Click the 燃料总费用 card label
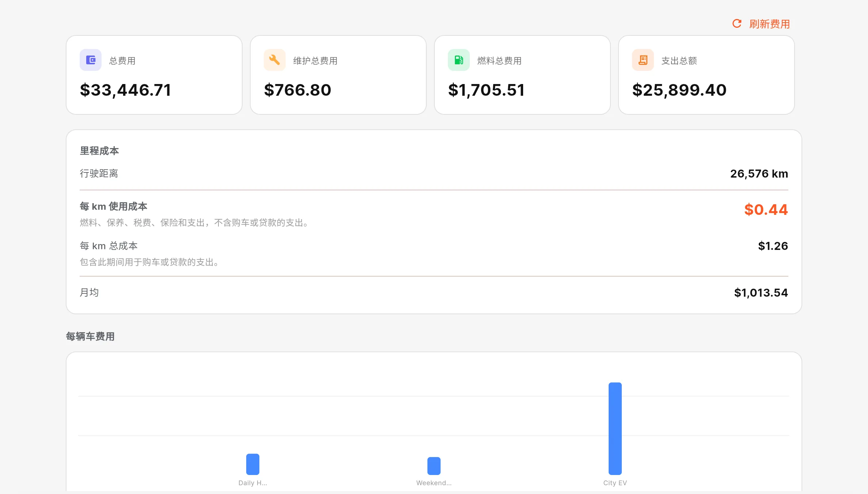The image size is (868, 494). coord(499,61)
